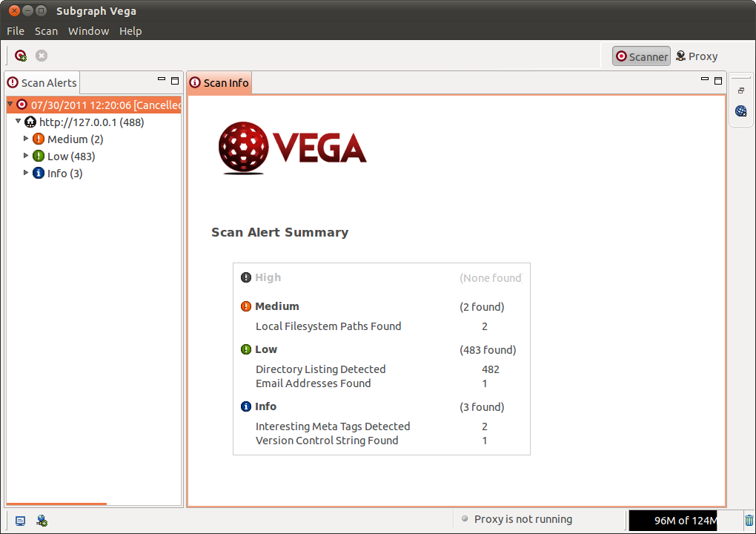Click the host home icon in tree
756x534 pixels.
pos(30,122)
